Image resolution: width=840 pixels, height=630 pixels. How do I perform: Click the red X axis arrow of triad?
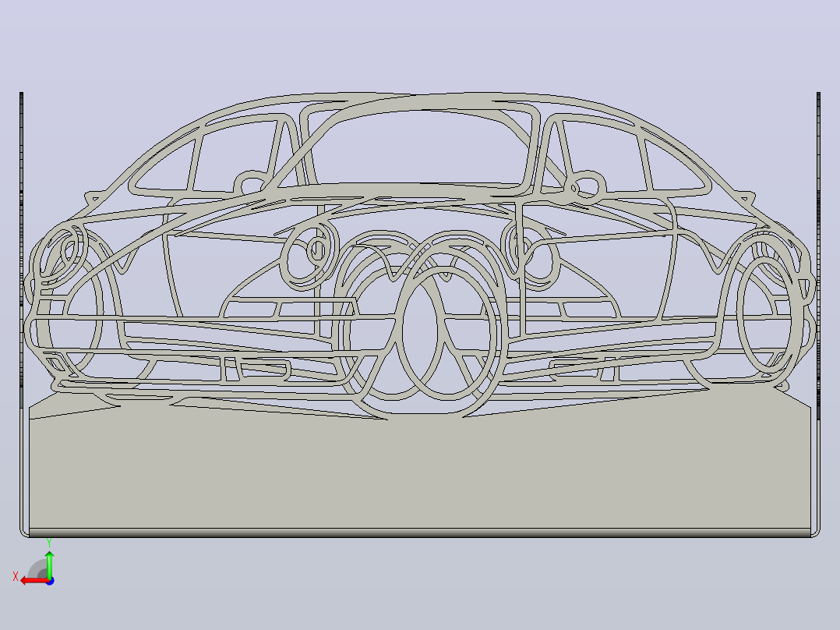coord(34,581)
